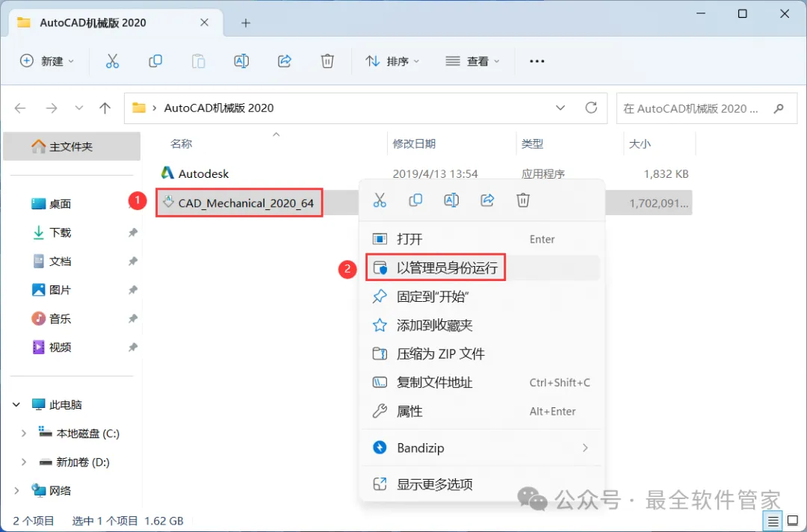Viewport: 807px width, 532px height.
Task: Select 固定到"开始" in the context menu
Action: pyautogui.click(x=482, y=297)
